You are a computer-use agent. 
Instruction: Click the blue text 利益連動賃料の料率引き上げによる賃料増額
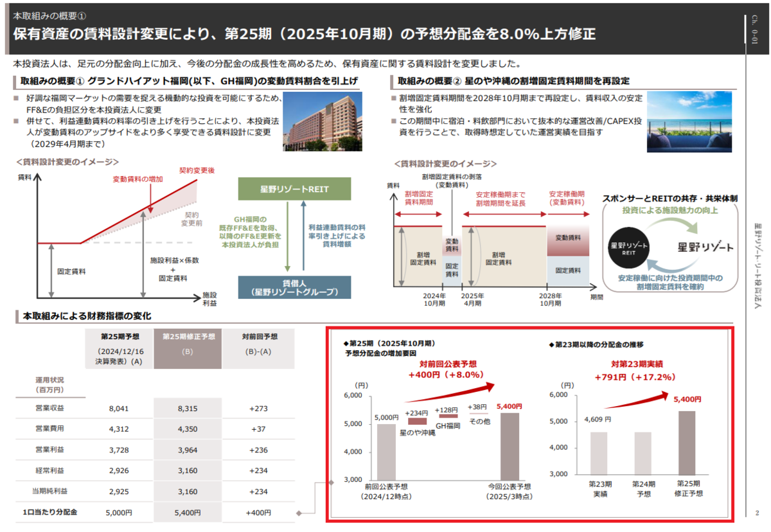337,236
